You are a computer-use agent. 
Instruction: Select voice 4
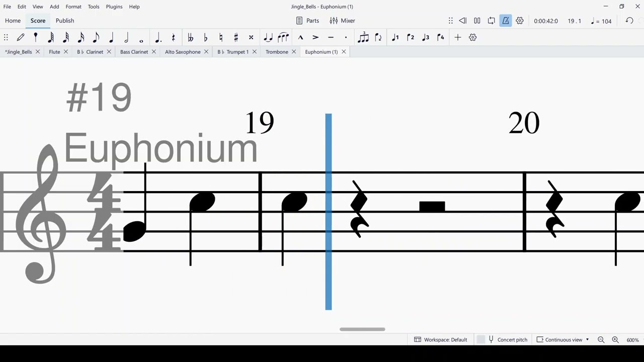(441, 37)
